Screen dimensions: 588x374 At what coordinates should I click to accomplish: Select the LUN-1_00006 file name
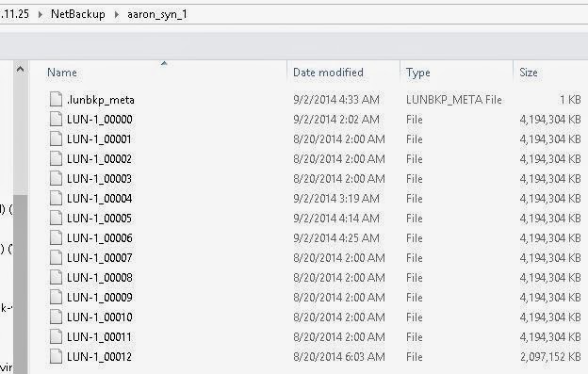(x=99, y=238)
